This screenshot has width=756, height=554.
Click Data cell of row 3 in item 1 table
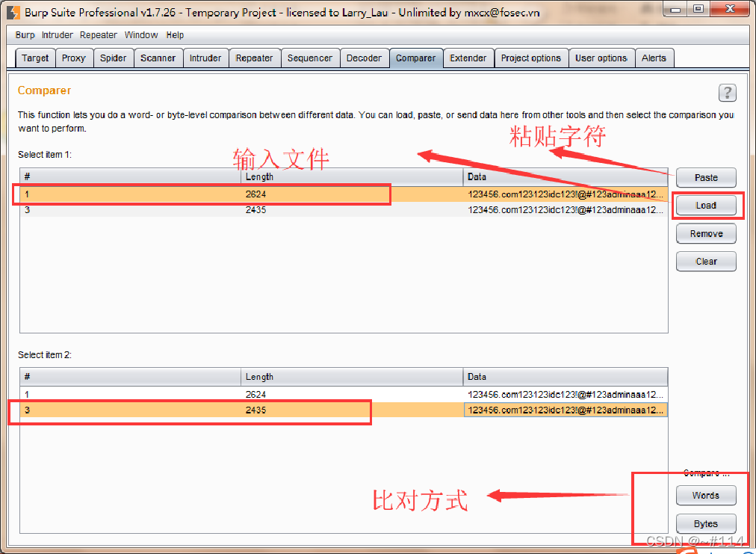click(x=566, y=210)
